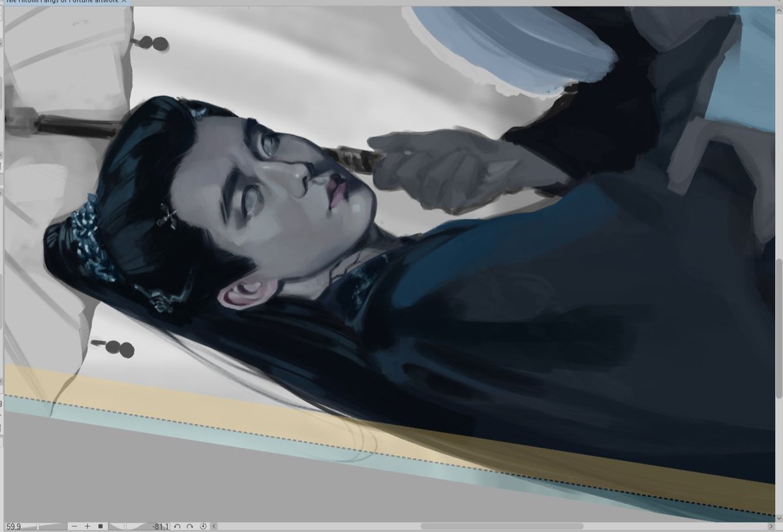This screenshot has height=532, width=783.
Task: Reset the canvas rotation
Action: [x=203, y=526]
